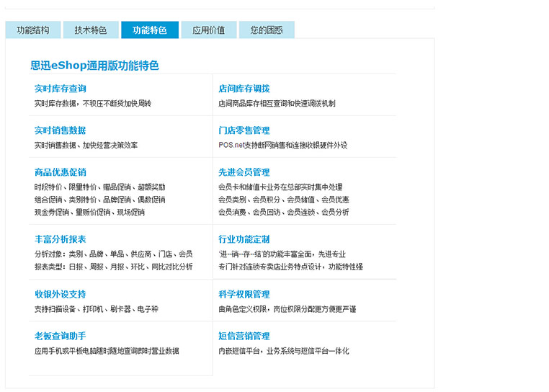Click text 实时销售数据、加快经营决策效率
Image resolution: width=549 pixels, height=392 pixels.
coord(86,145)
